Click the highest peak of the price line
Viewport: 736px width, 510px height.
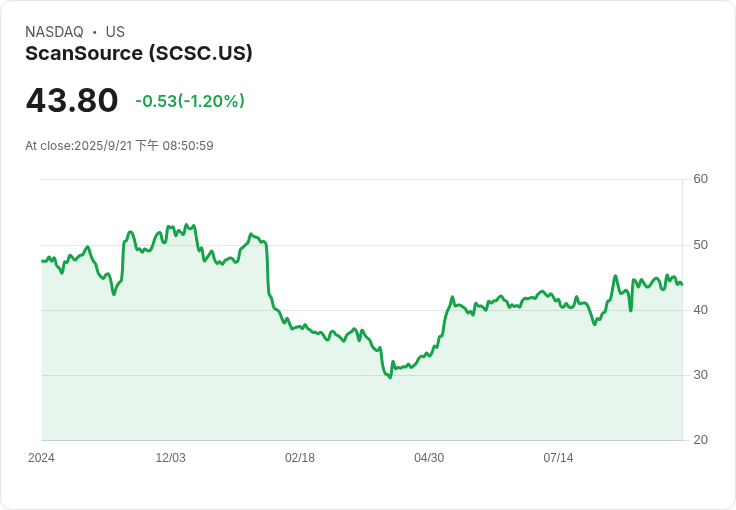tap(188, 225)
